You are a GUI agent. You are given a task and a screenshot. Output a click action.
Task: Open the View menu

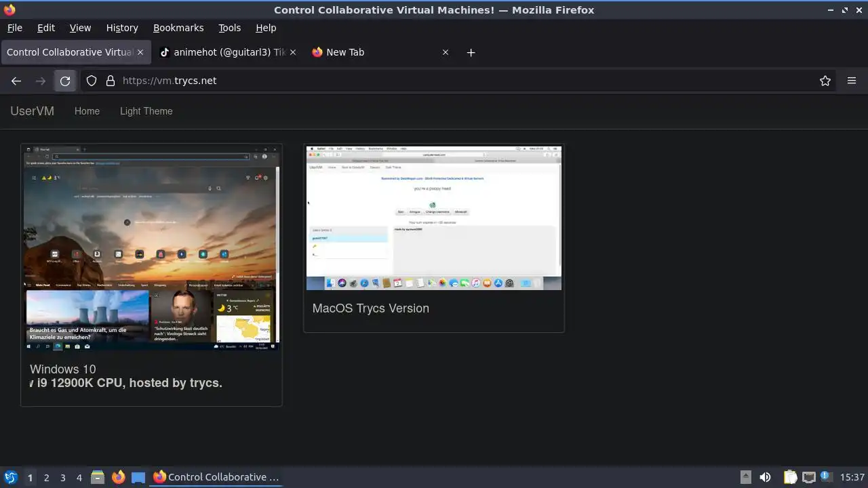pyautogui.click(x=80, y=28)
